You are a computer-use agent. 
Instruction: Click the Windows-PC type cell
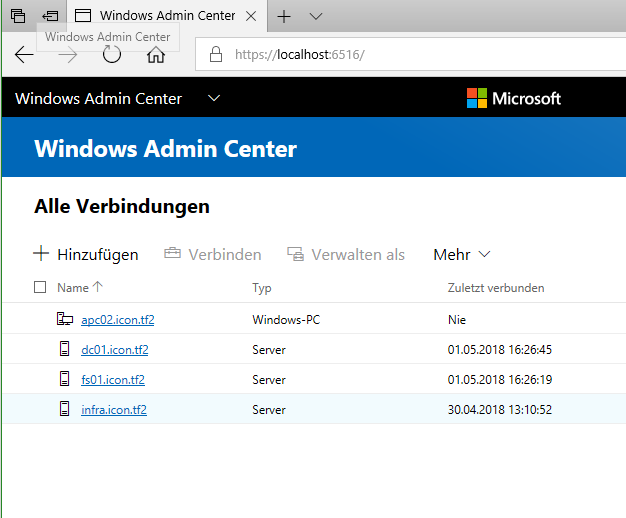pos(286,320)
